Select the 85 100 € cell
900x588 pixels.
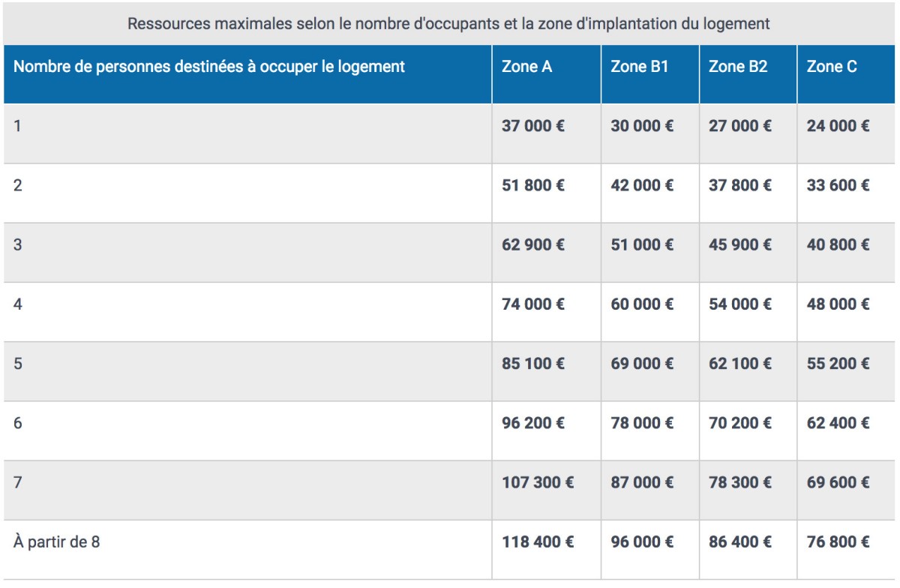(533, 364)
